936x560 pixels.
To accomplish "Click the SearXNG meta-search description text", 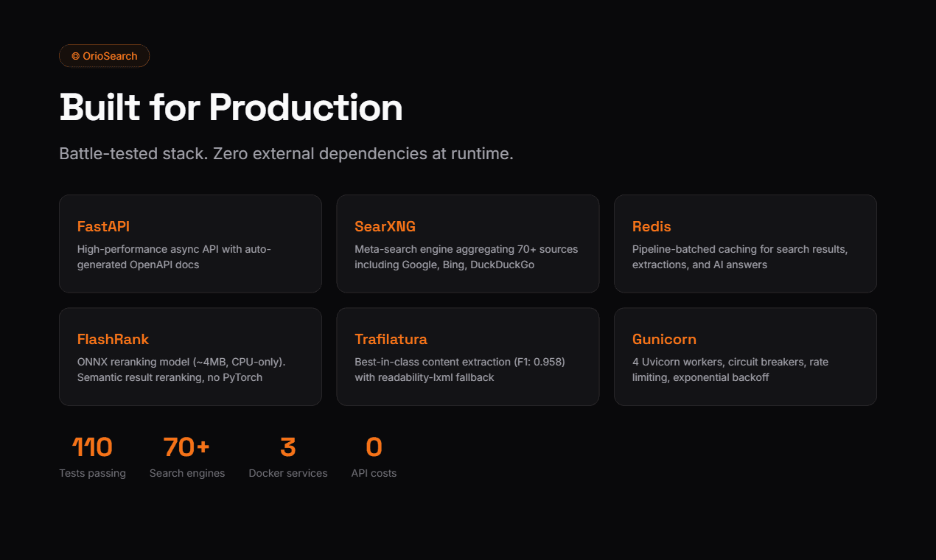I will click(x=466, y=256).
